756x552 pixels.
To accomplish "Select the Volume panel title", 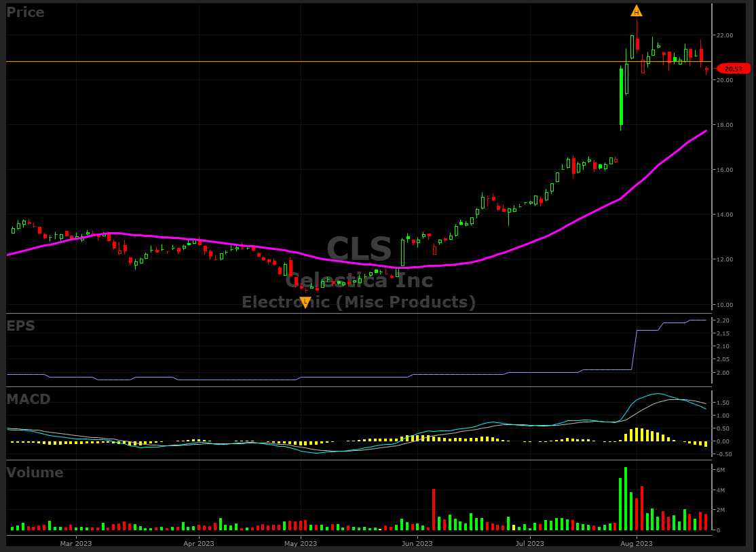I will [x=35, y=473].
